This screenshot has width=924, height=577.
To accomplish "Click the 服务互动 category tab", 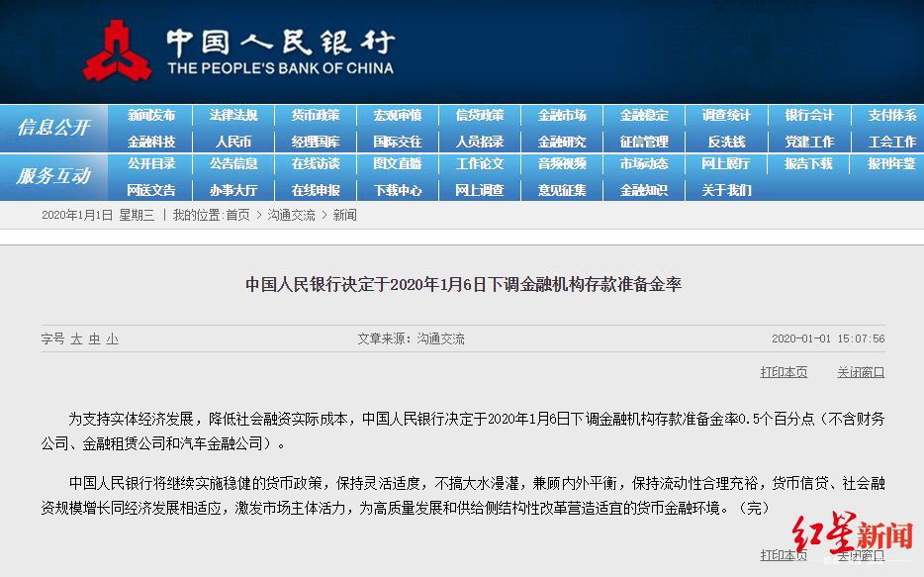I will 53,176.
